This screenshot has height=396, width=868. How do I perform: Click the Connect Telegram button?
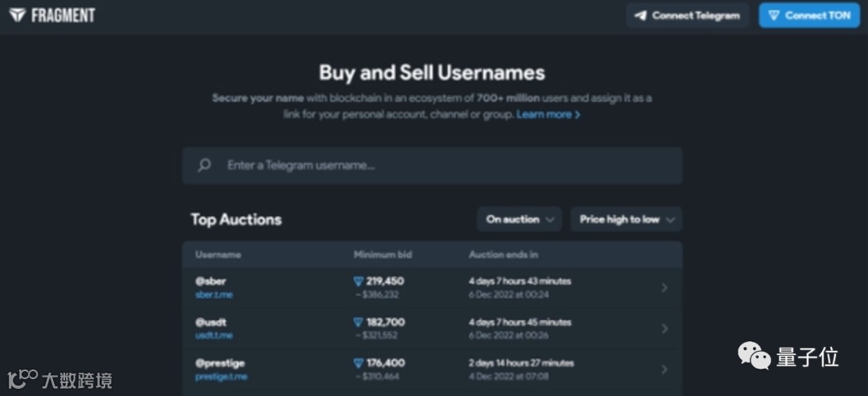(x=687, y=15)
